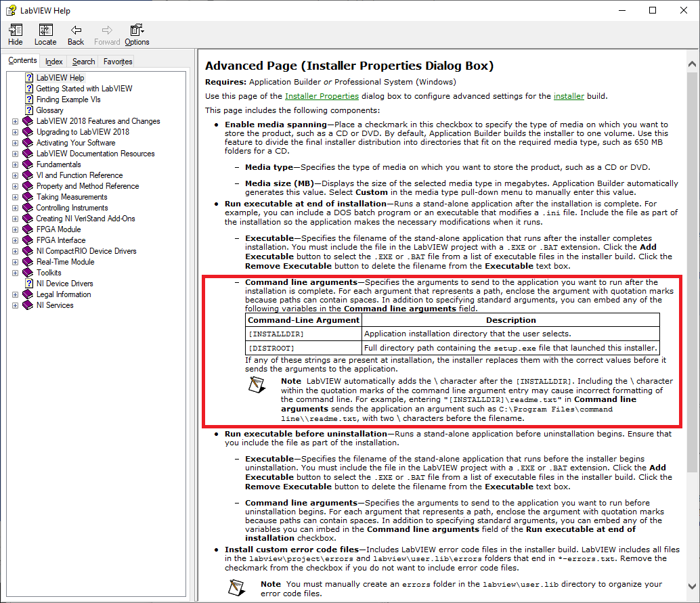The image size is (700, 603).
Task: Click the [INSTALLDIR] table cell
Action: 303,334
